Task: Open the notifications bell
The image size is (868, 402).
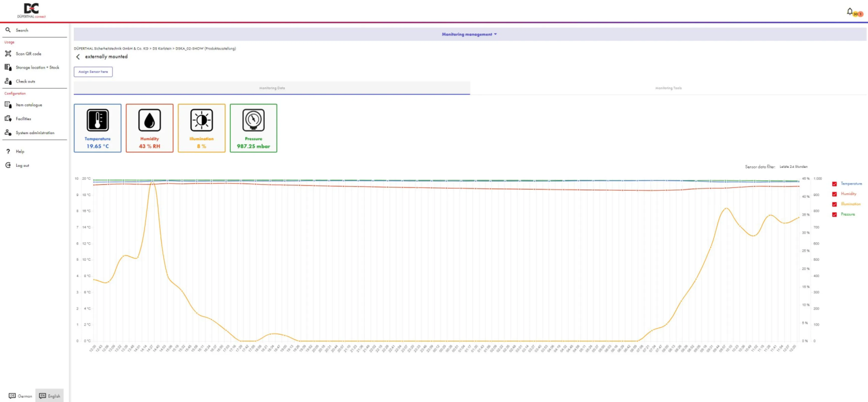Action: [849, 11]
